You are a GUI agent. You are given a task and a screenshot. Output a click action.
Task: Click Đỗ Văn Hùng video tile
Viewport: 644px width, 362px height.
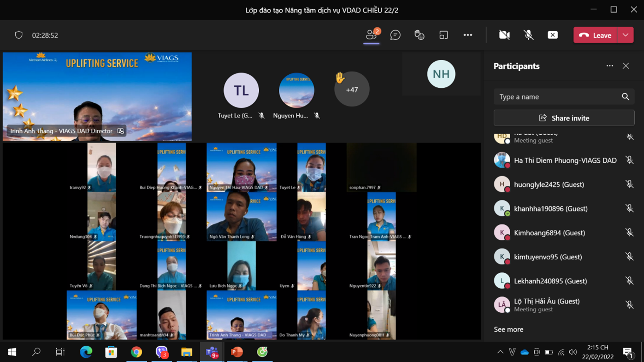(x=311, y=217)
